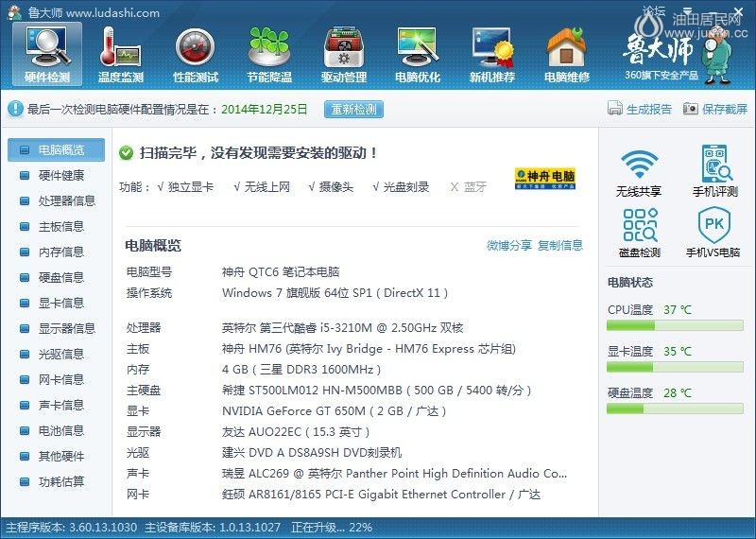Click the Windows 7 旗舰版 OS text
The height and width of the screenshot is (539, 756).
[x=335, y=293]
